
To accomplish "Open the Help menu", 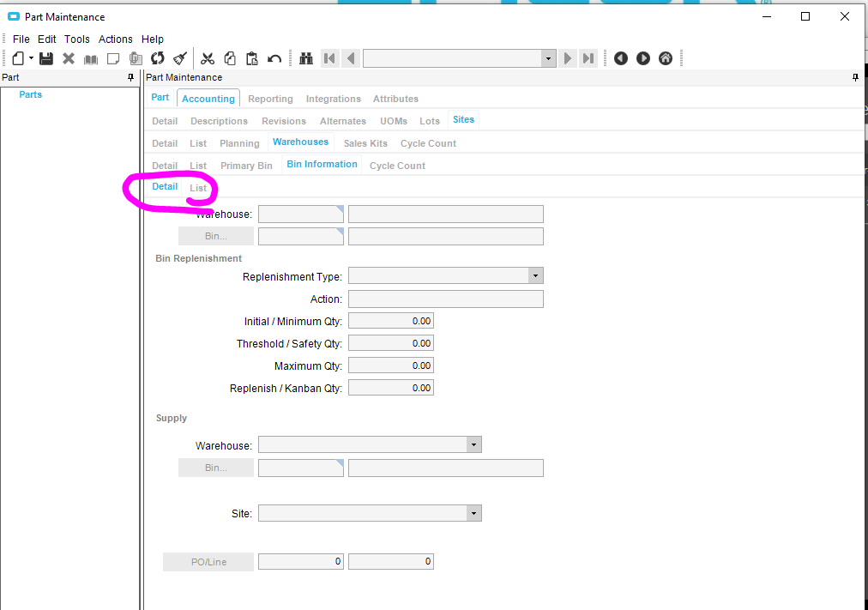I will 152,39.
